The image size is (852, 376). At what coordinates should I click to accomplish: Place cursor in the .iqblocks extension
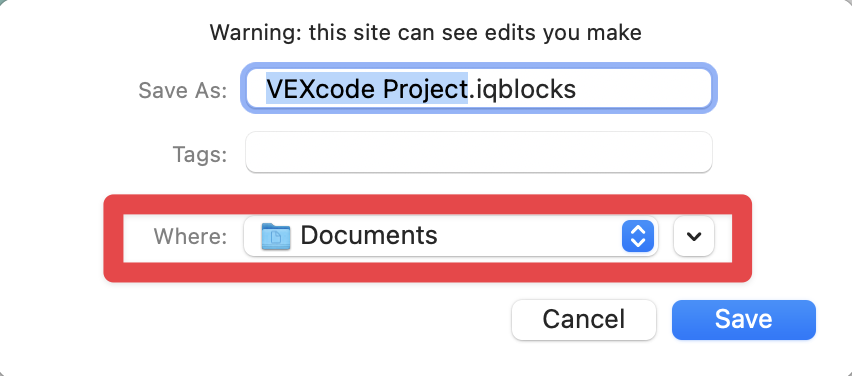pos(522,89)
